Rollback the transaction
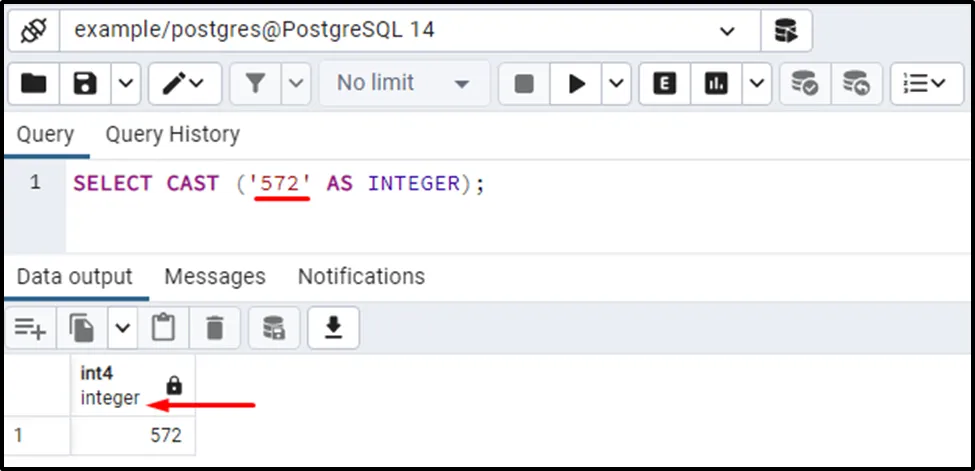Image resolution: width=975 pixels, height=471 pixels. tap(856, 83)
